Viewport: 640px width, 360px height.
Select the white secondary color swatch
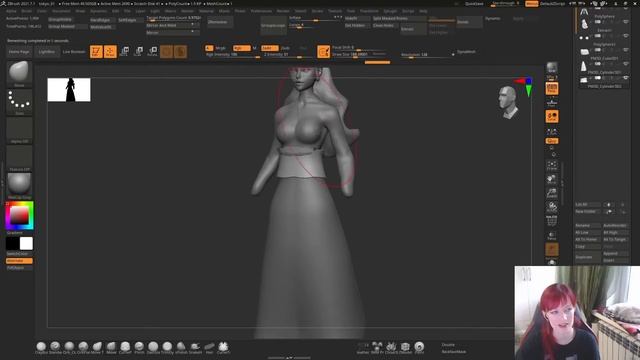pyautogui.click(x=26, y=244)
